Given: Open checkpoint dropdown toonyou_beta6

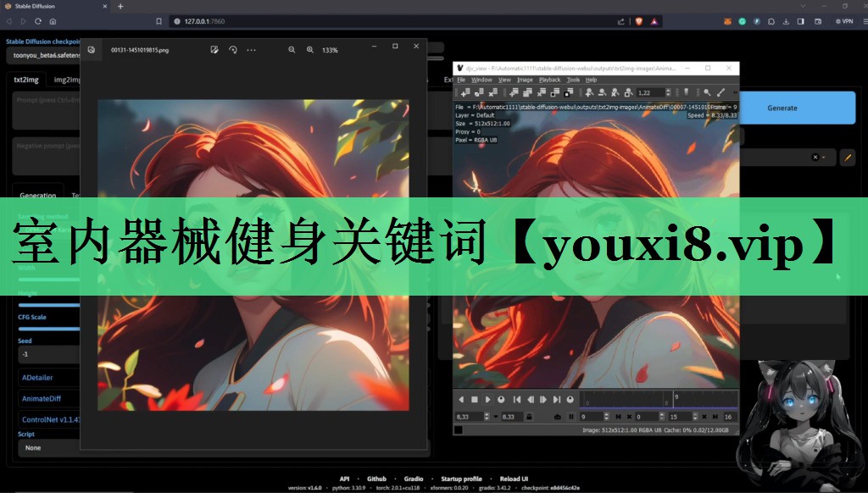Looking at the screenshot, I should pos(44,55).
